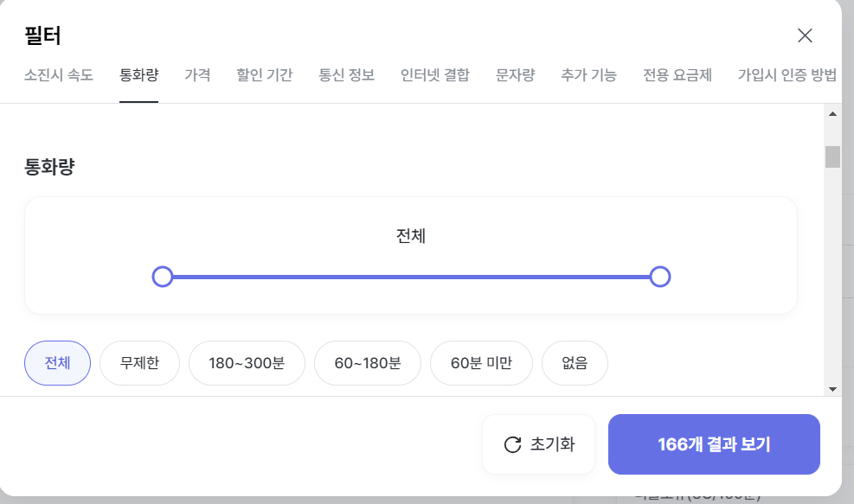Click the 필터 dialog title
This screenshot has width=854, height=504.
pos(42,36)
